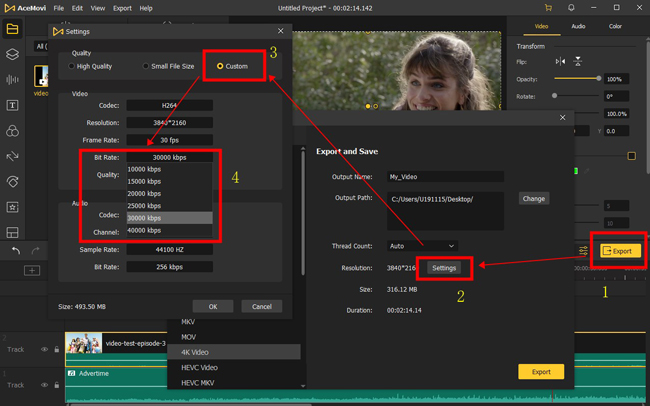
Task: Click the Undo arrow in timeline toolbar
Action: pos(16,250)
